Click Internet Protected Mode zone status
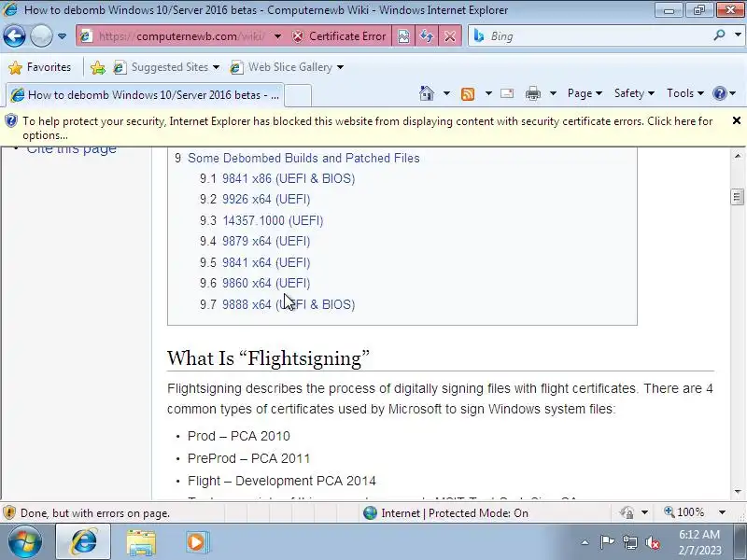Viewport: 747px width, 560px height. 446,512
